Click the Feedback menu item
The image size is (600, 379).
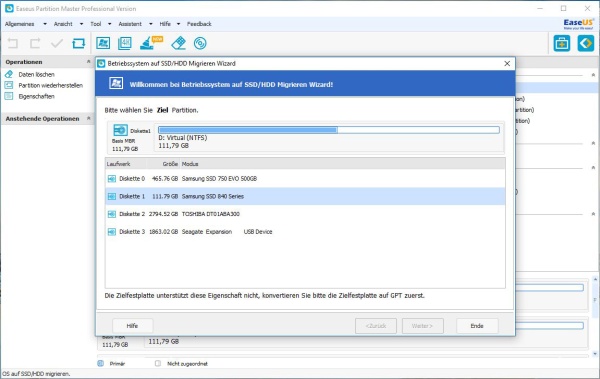tap(199, 24)
